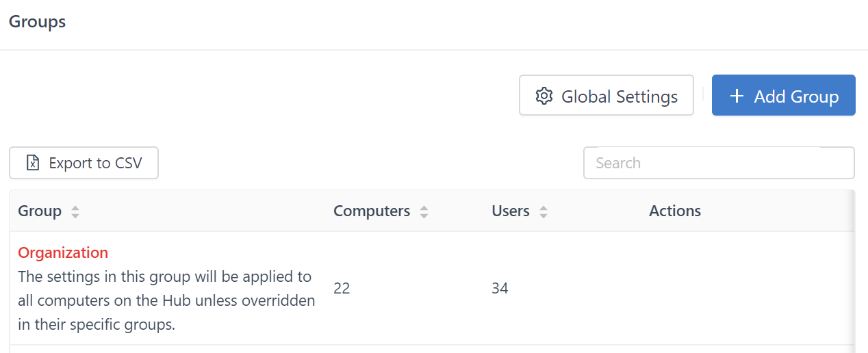The image size is (868, 353).
Task: Click the spreadsheet file icon beside Export
Action: (32, 163)
